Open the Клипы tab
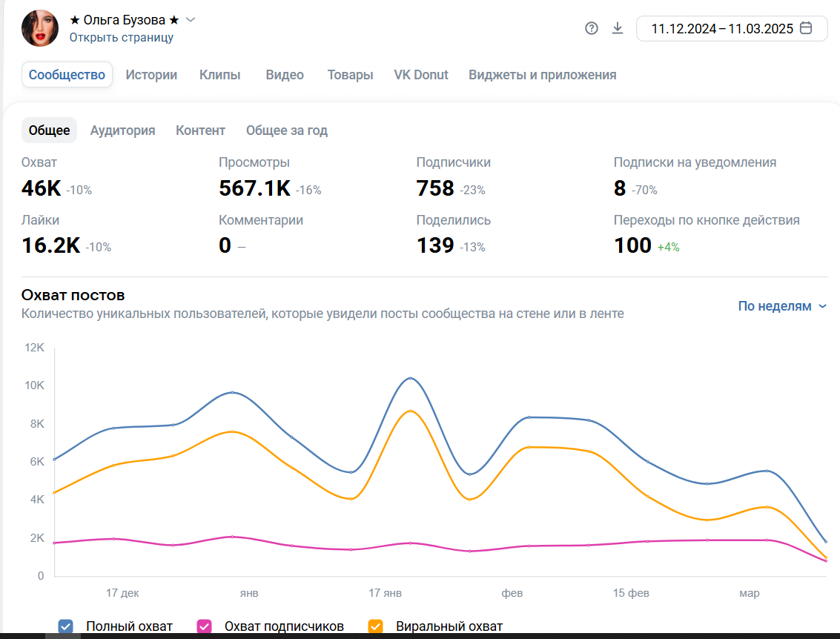 (x=219, y=74)
